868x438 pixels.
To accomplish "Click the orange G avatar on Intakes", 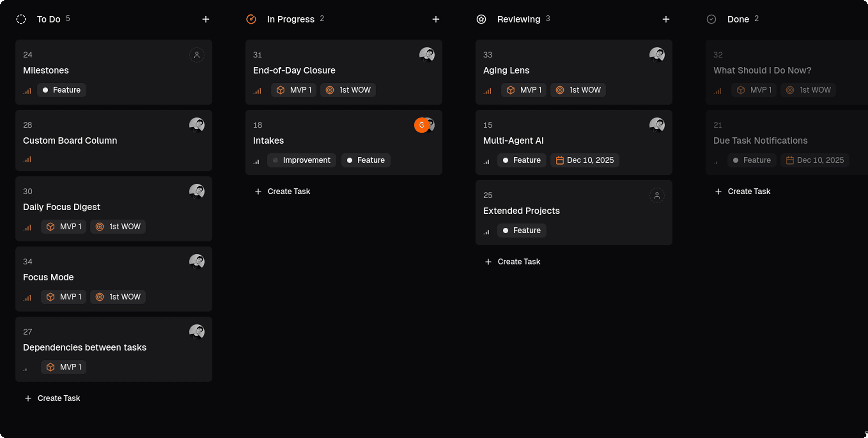I will 421,125.
